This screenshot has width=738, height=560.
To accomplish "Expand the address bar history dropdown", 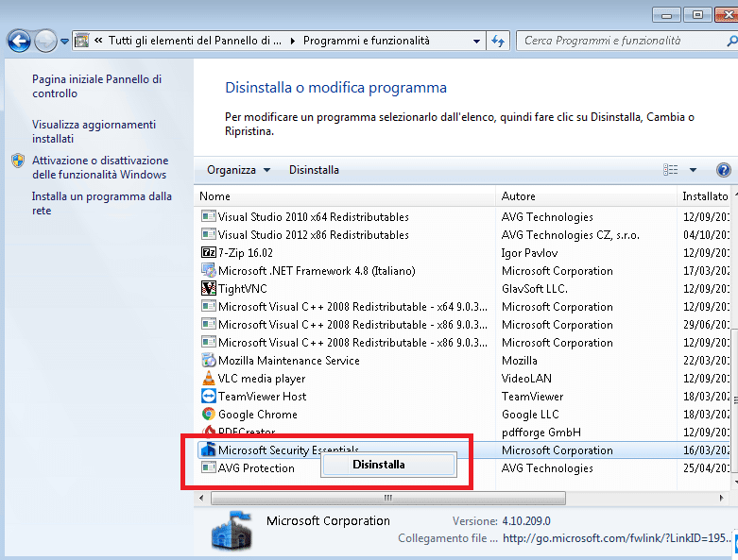I will (477, 42).
